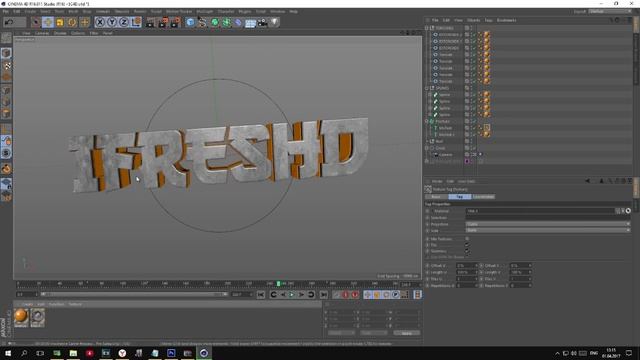Viewport: 640px width, 360px height.
Task: Open the Windows Start menu
Action: 8,353
